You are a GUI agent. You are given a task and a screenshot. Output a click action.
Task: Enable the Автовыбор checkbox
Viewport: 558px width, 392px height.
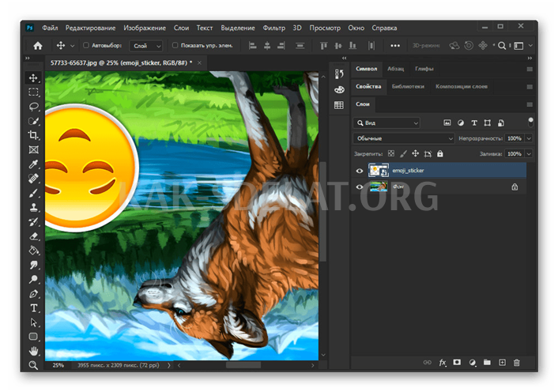click(x=86, y=45)
